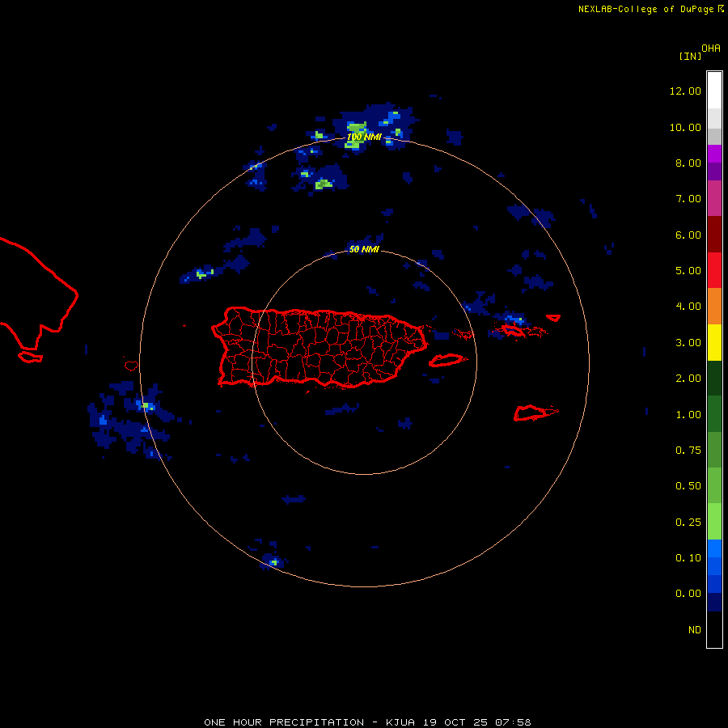Select the darkest green swatch beside 2.00

(x=714, y=378)
